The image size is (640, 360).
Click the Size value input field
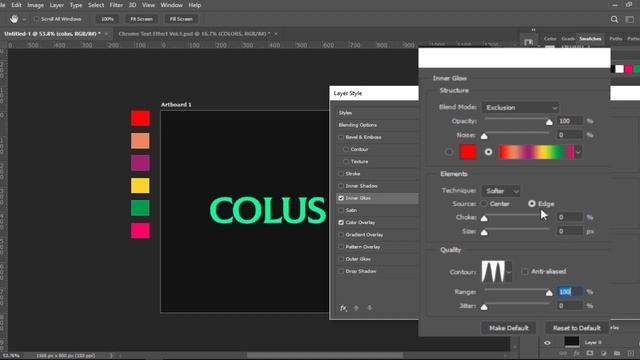click(x=569, y=231)
